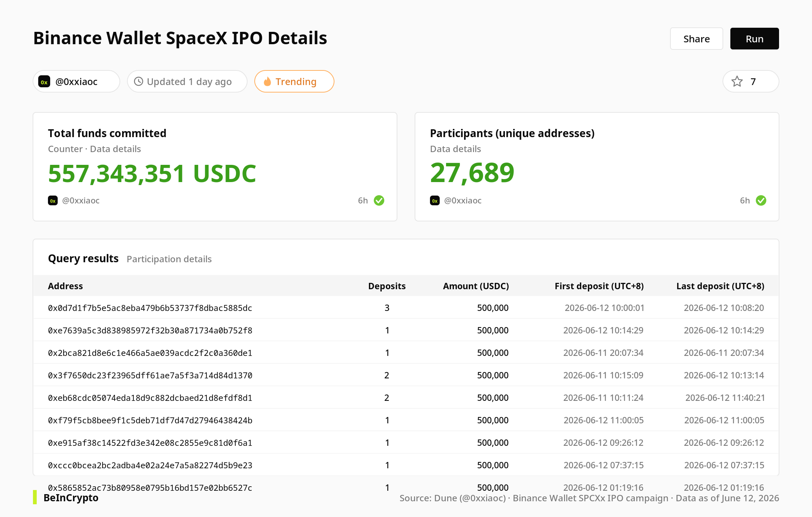Viewport: 812px width, 517px height.
Task: Click deposits count 3 in first row
Action: [x=387, y=308]
